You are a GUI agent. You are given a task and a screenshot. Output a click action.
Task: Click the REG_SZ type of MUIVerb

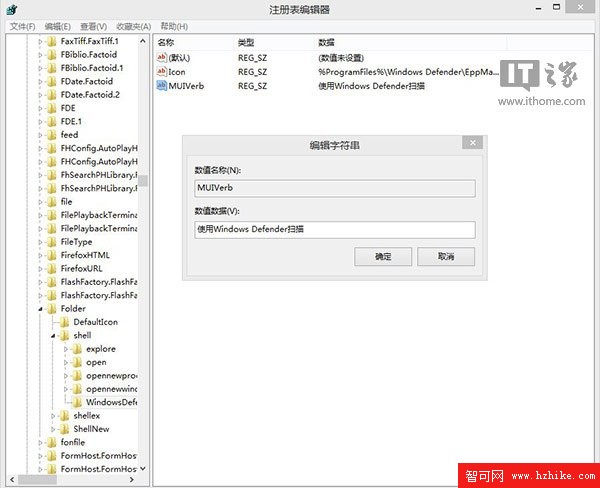point(252,86)
